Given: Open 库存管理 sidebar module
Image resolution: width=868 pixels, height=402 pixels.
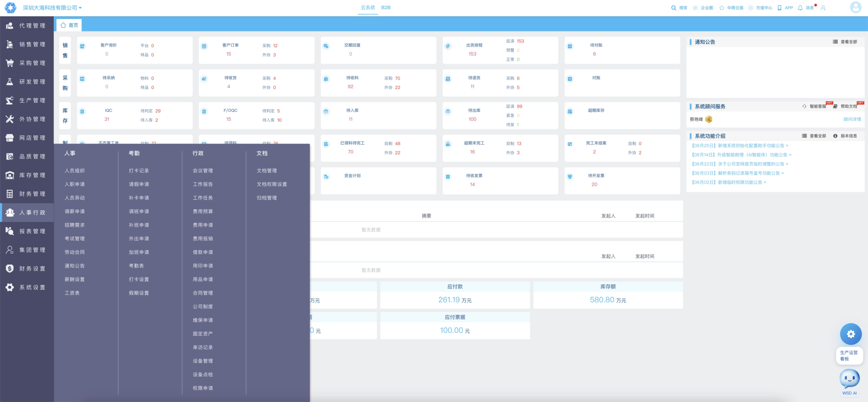Looking at the screenshot, I should point(27,175).
